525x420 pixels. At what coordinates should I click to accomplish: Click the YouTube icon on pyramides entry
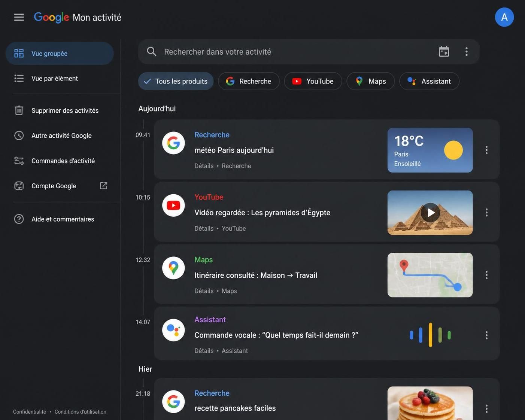pyautogui.click(x=173, y=205)
